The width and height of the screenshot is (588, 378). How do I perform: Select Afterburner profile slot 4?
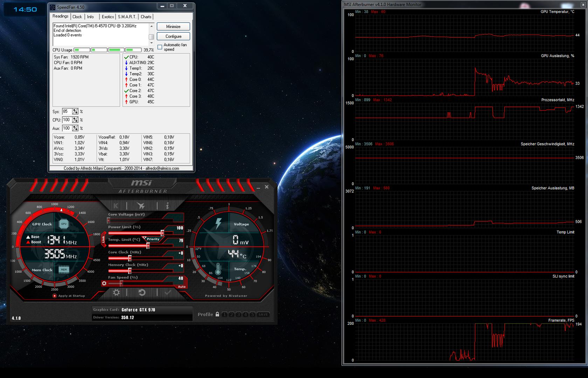point(245,315)
